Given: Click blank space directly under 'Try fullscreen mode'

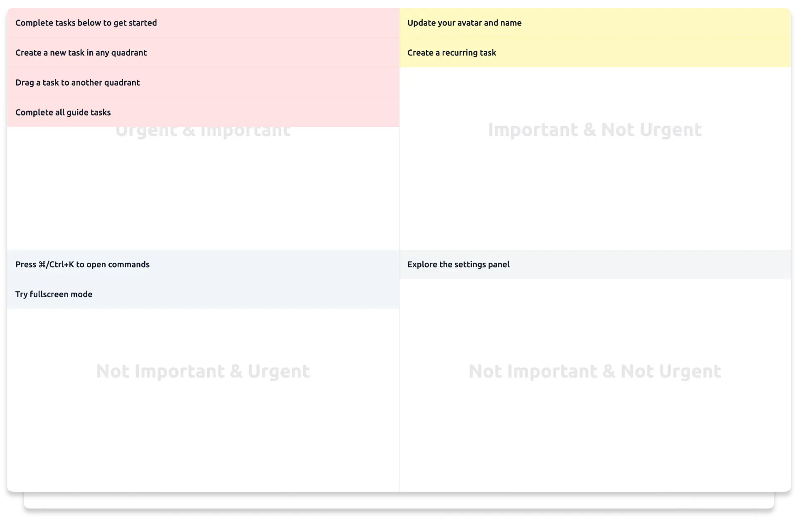Looking at the screenshot, I should [54, 328].
